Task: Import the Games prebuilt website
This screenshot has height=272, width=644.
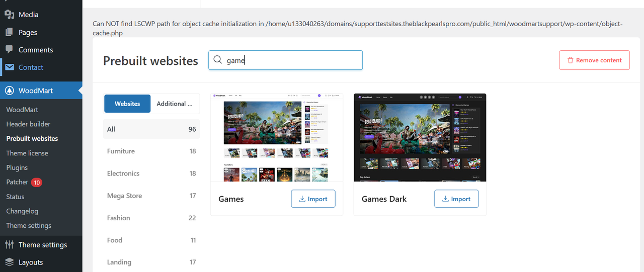Action: pyautogui.click(x=313, y=199)
